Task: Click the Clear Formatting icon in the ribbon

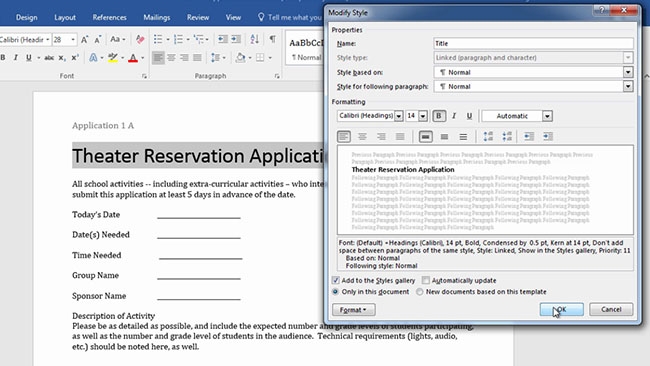Action: [140, 40]
